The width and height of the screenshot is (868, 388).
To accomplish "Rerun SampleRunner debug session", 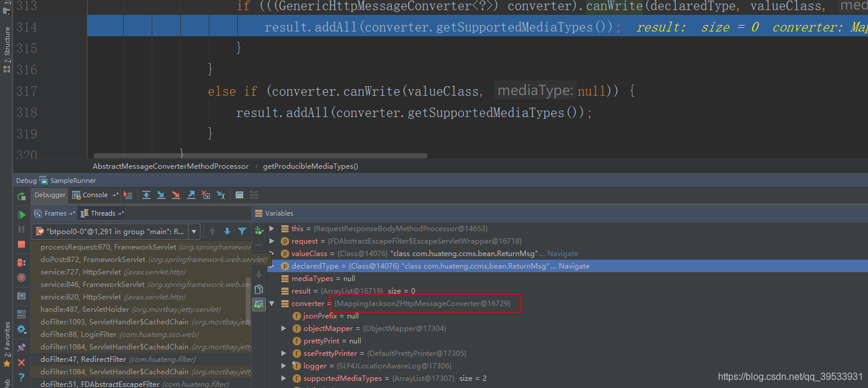I will pyautogui.click(x=21, y=197).
